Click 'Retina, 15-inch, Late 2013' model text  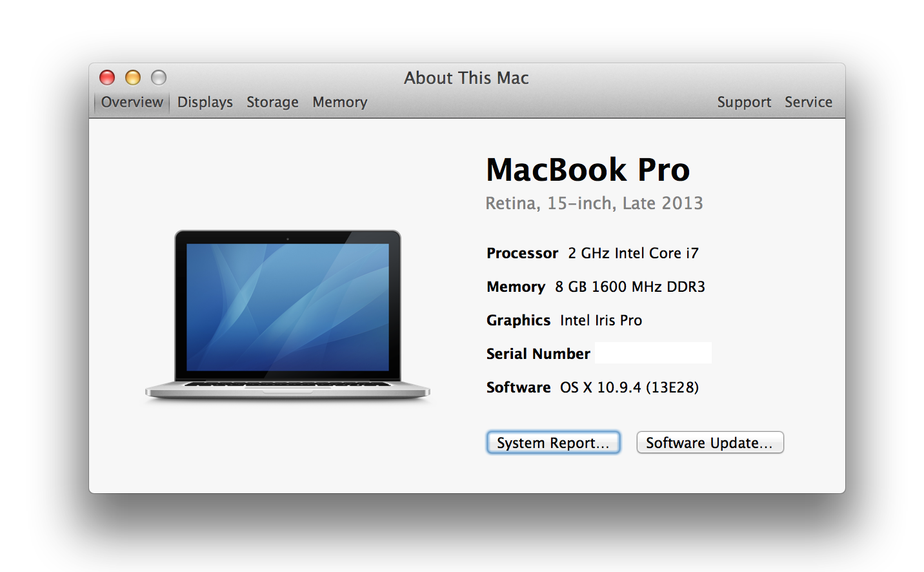click(594, 203)
